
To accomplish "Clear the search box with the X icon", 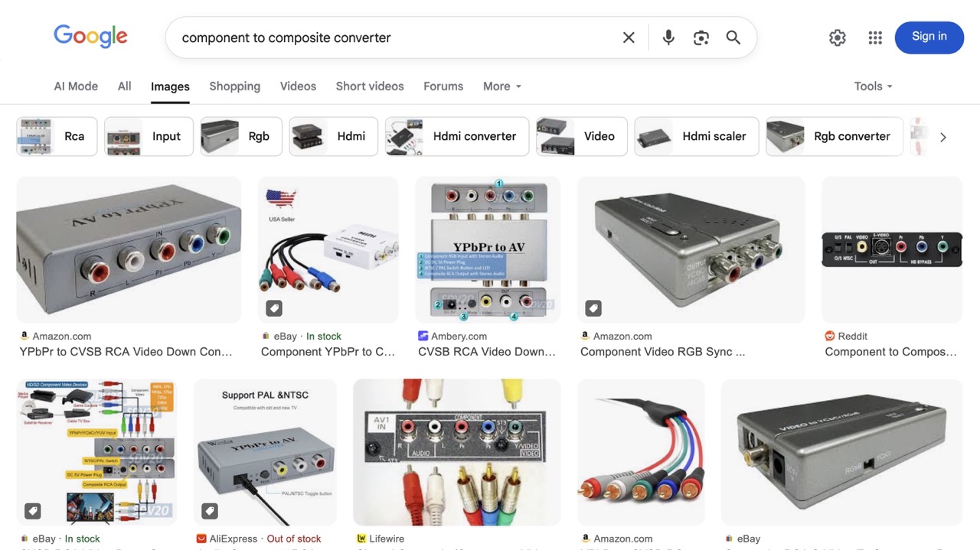I will 629,37.
